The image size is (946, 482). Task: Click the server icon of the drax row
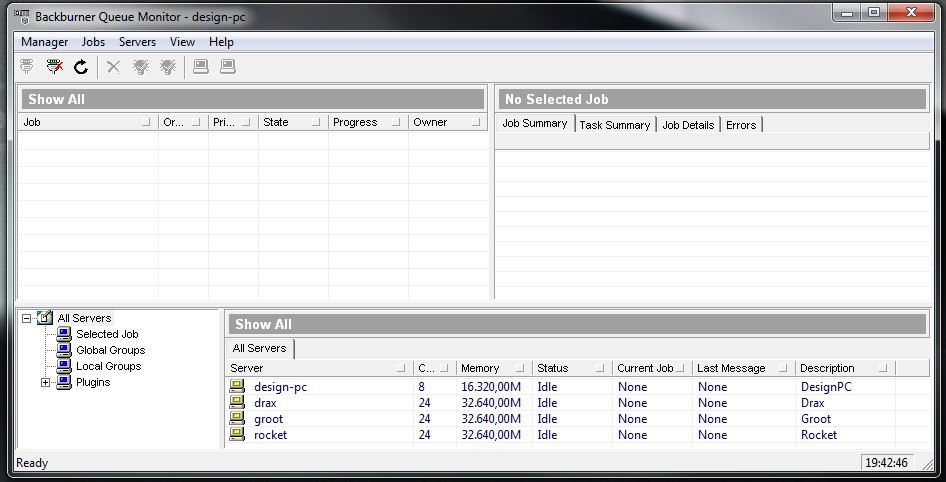point(237,402)
